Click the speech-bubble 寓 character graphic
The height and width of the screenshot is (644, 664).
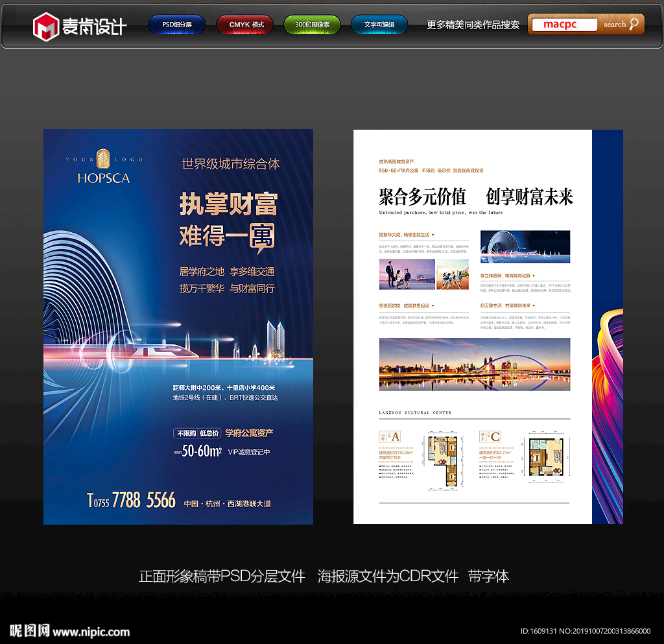(260, 237)
